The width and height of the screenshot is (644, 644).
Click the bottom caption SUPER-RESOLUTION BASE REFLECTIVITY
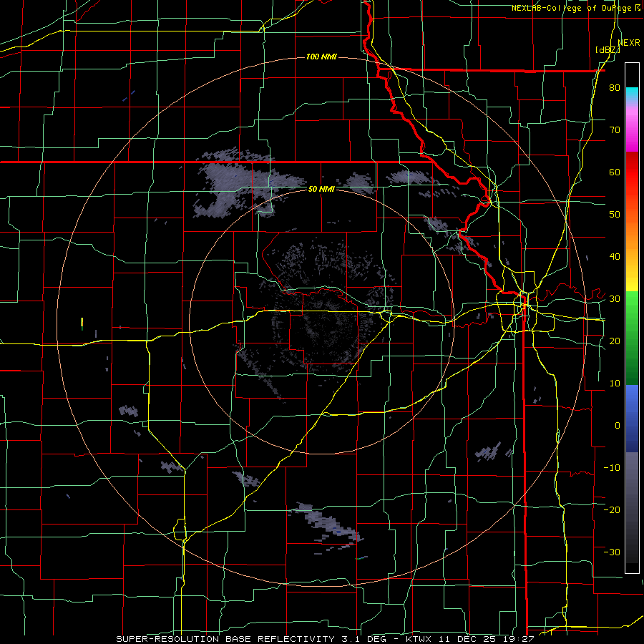pyautogui.click(x=225, y=639)
